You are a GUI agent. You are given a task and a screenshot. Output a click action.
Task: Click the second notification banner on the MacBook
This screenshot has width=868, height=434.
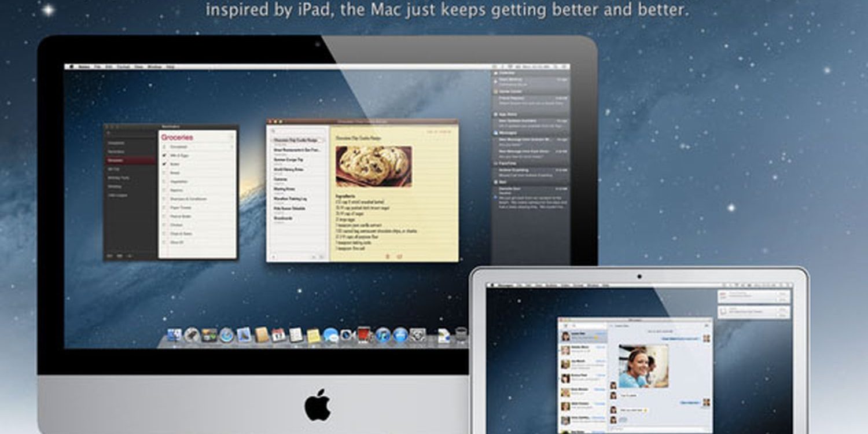754,312
